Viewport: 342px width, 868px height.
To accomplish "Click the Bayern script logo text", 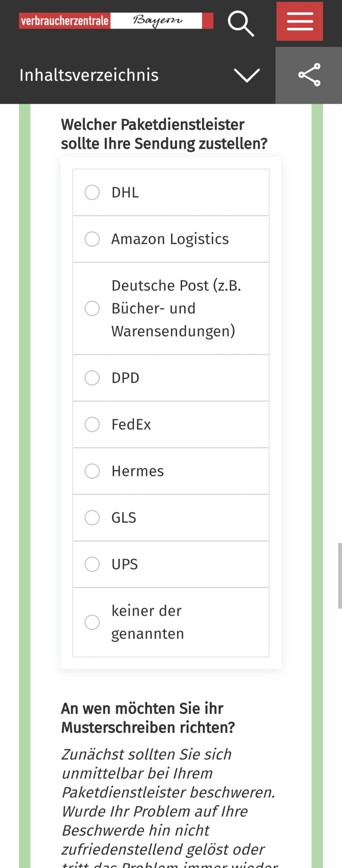I will tap(157, 20).
